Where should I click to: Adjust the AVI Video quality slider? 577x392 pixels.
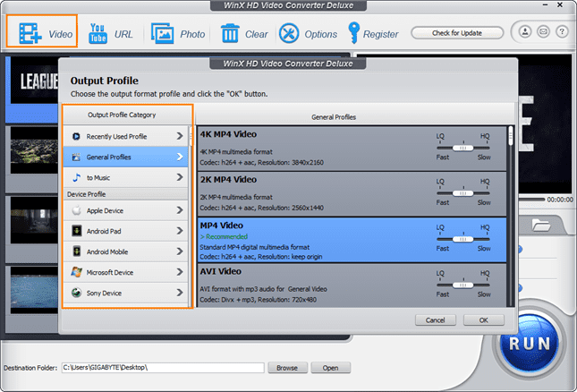[462, 285]
